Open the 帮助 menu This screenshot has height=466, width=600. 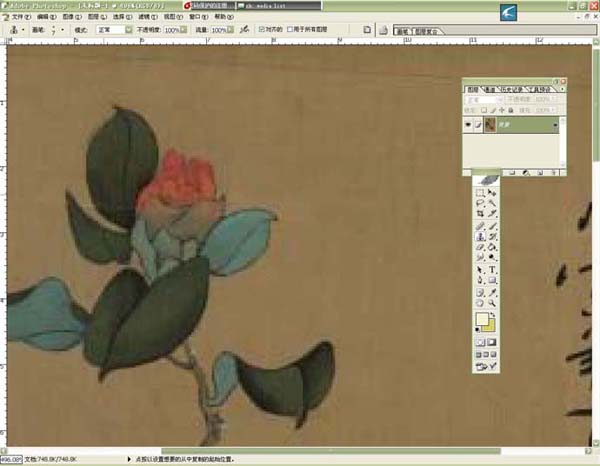224,17
